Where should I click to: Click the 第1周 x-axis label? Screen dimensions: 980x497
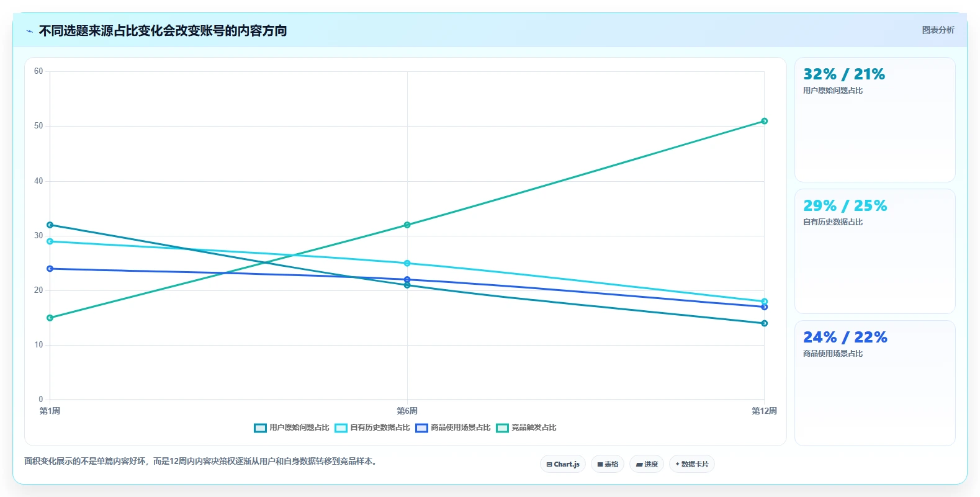(x=50, y=411)
